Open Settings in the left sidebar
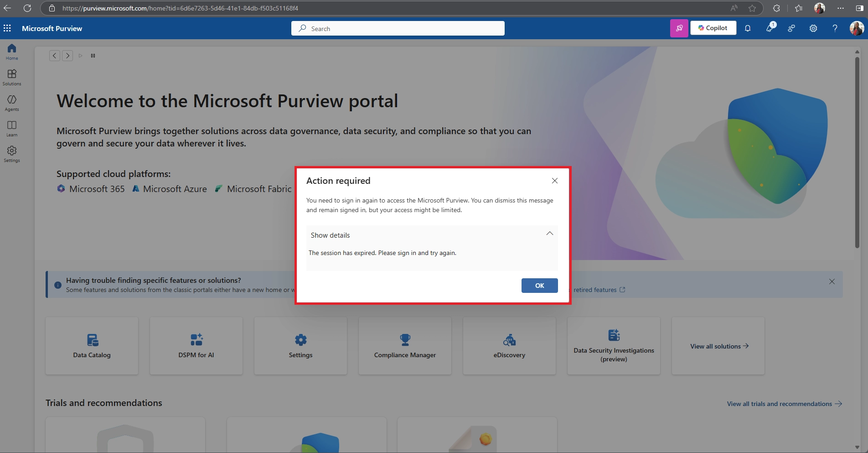This screenshot has width=868, height=453. pos(12,154)
